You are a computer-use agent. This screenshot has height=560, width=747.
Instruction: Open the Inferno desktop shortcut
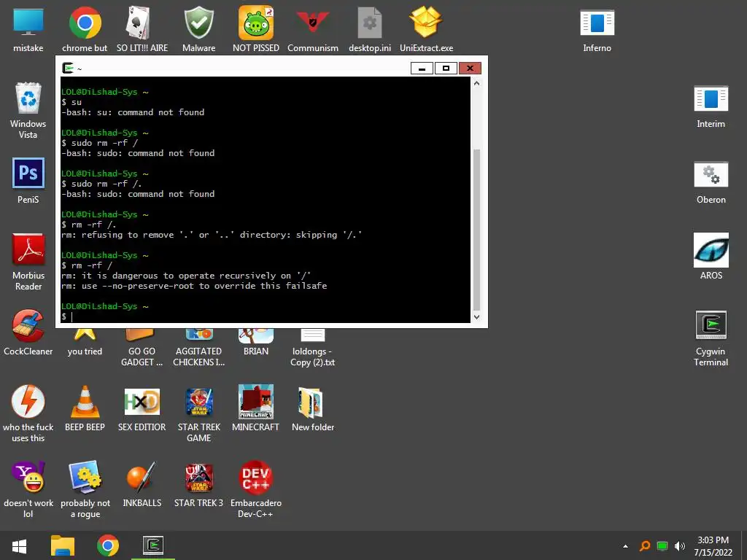pos(597,29)
